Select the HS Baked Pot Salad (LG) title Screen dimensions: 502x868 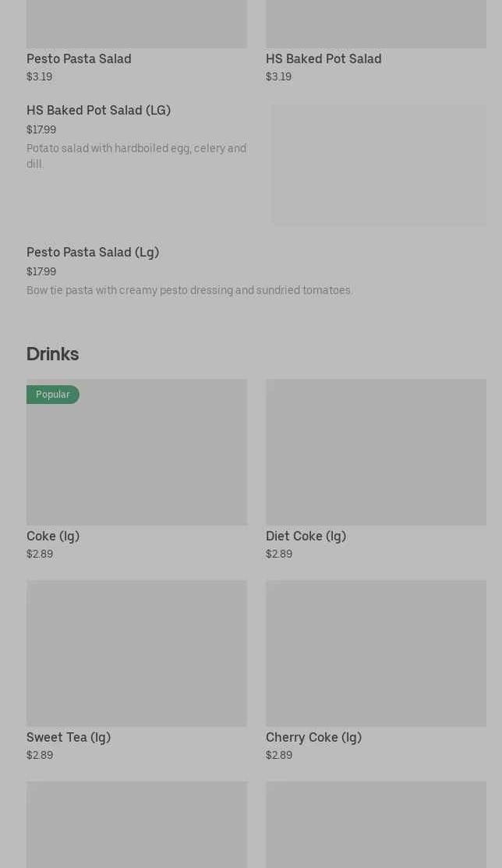pos(98,111)
